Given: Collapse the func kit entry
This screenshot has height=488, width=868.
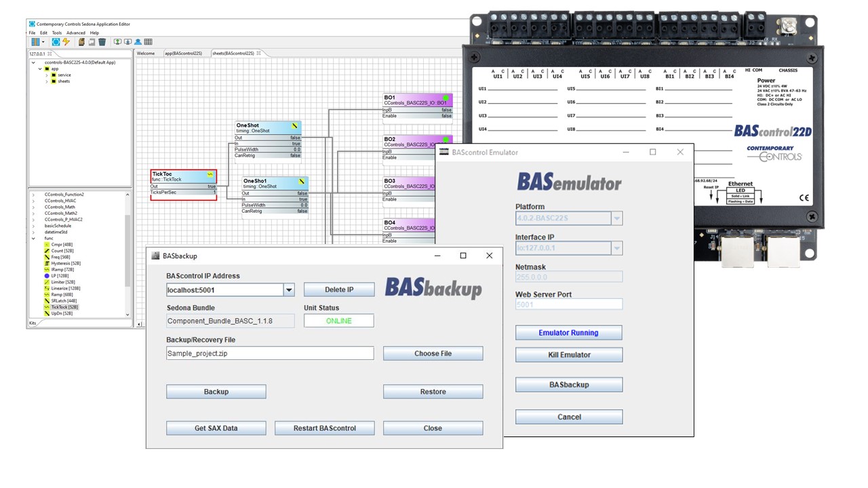Looking at the screenshot, I should 33,239.
